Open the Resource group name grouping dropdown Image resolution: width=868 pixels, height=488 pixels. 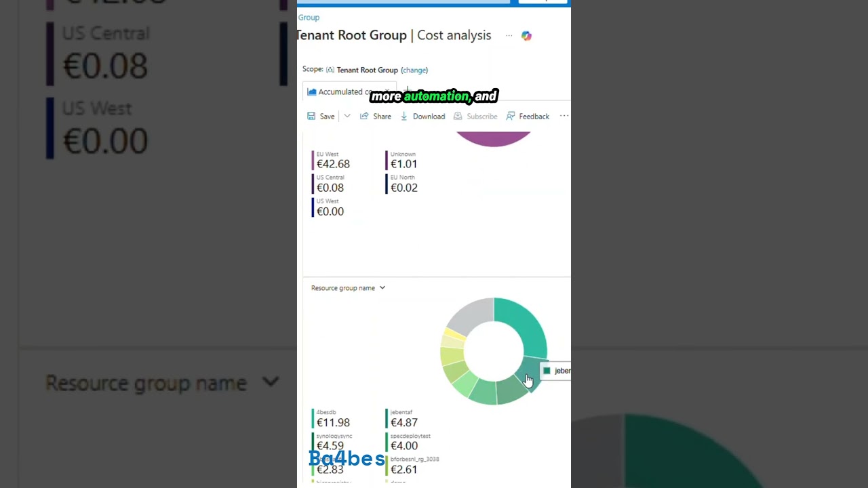coord(348,288)
